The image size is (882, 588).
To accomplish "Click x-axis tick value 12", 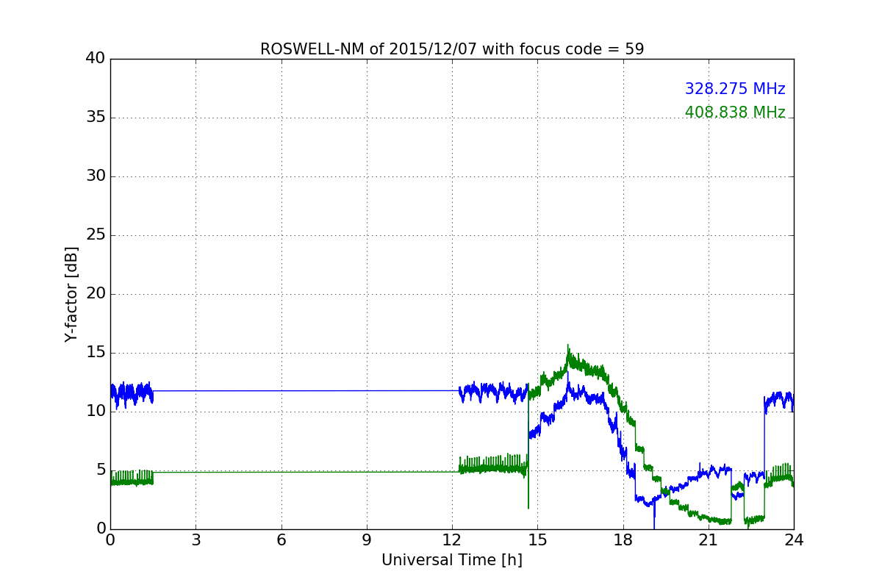I will tap(452, 540).
